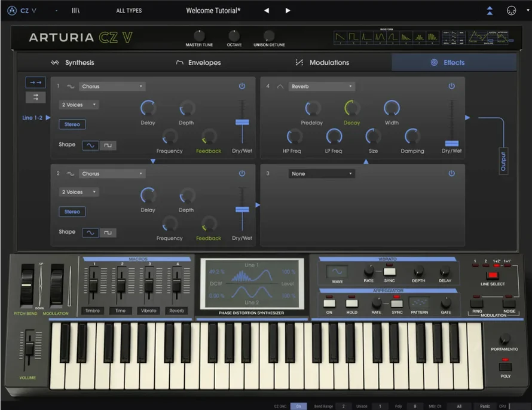Viewport: 532px width, 410px height.
Task: Click the Unison Detune knob
Action: coord(269,36)
